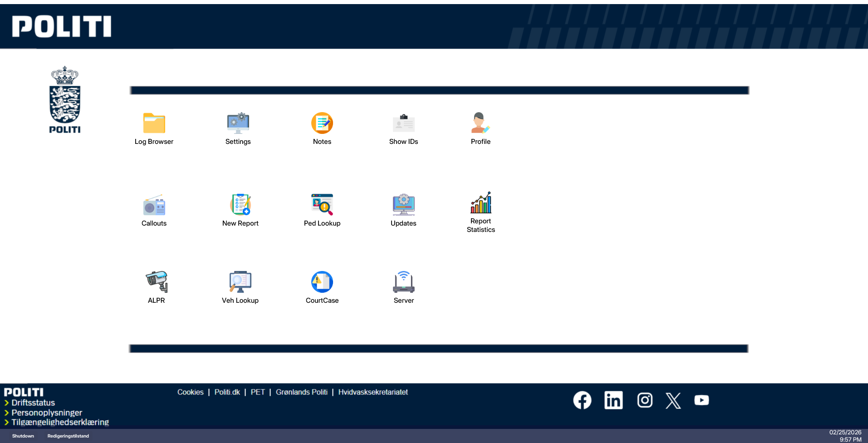The width and height of the screenshot is (868, 443).
Task: Launch the Show IDs icon
Action: click(x=403, y=123)
